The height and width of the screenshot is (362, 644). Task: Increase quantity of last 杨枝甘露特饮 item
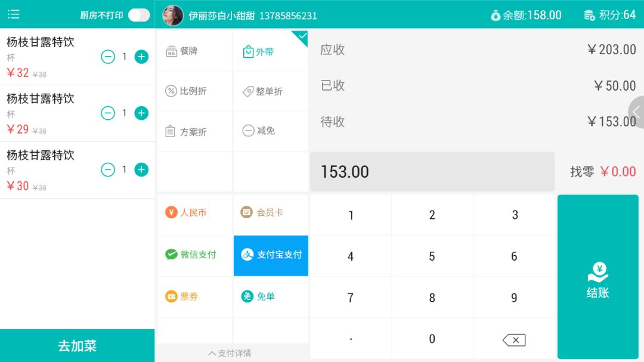[x=141, y=170]
